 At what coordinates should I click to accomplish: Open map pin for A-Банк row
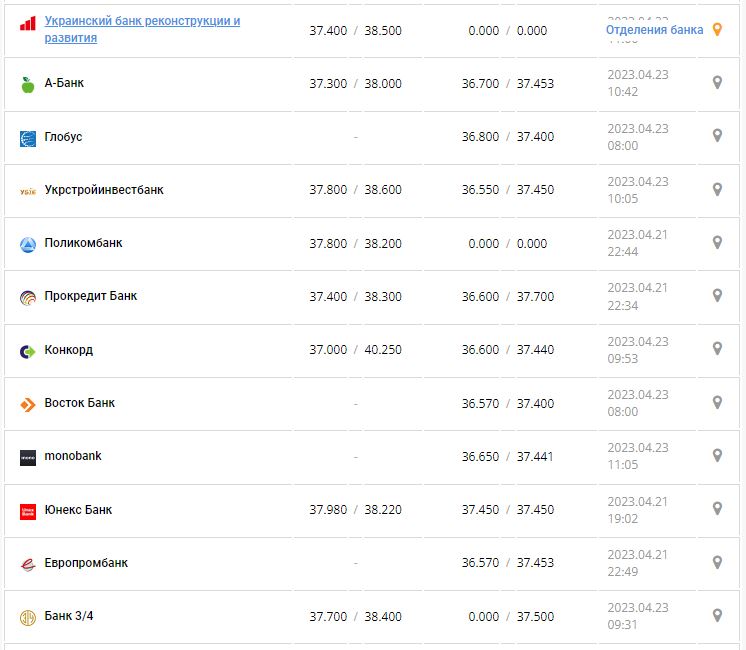tap(717, 83)
